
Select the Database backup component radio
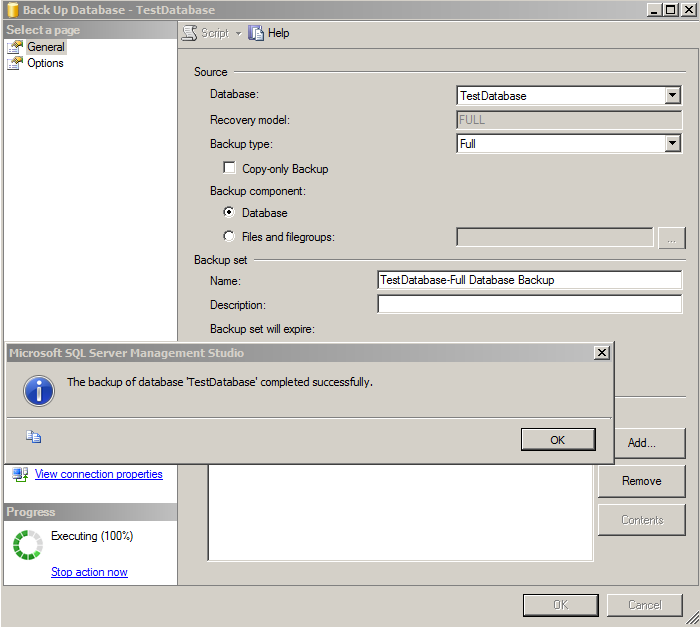coord(230,213)
